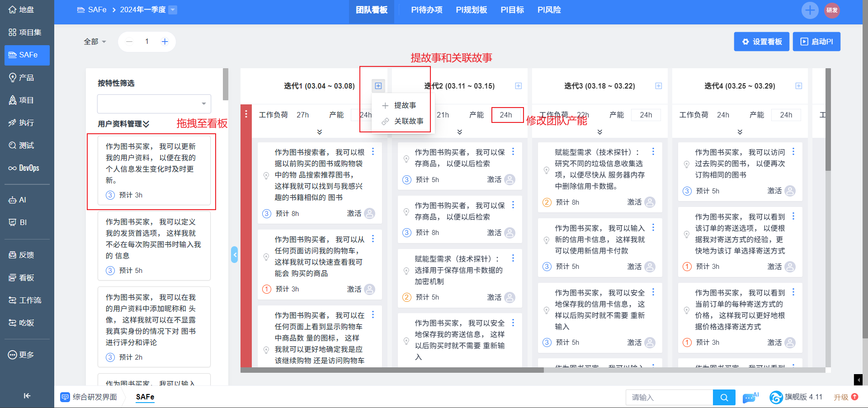
Task: Click the plus icon on 迭代2 column
Action: [x=518, y=86]
